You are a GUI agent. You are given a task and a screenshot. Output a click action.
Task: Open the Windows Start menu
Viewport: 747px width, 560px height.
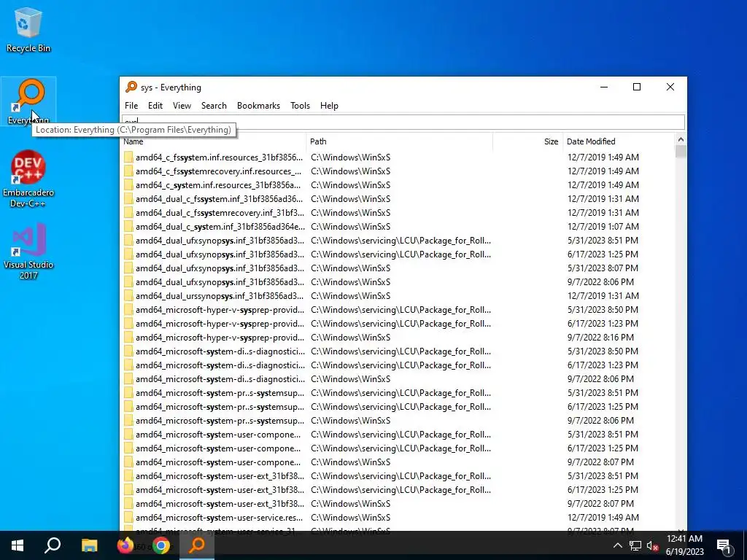click(18, 545)
